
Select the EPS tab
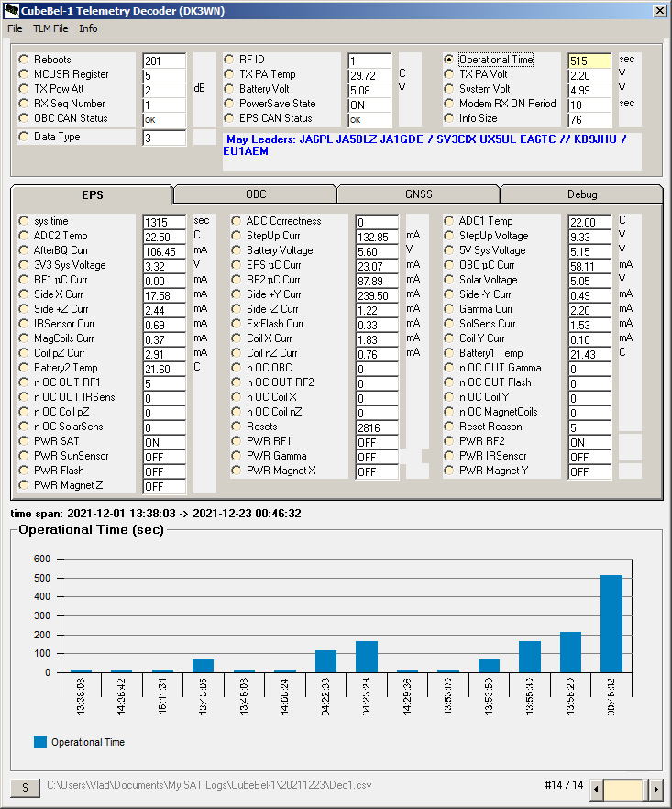pyautogui.click(x=92, y=195)
